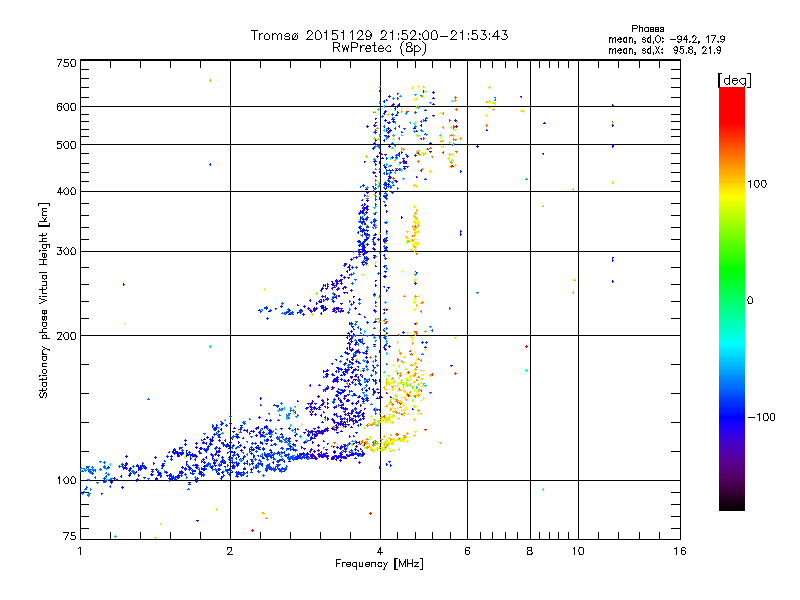Click the '16' x-axis tick label
Screen dimensions: 800x600
680,551
